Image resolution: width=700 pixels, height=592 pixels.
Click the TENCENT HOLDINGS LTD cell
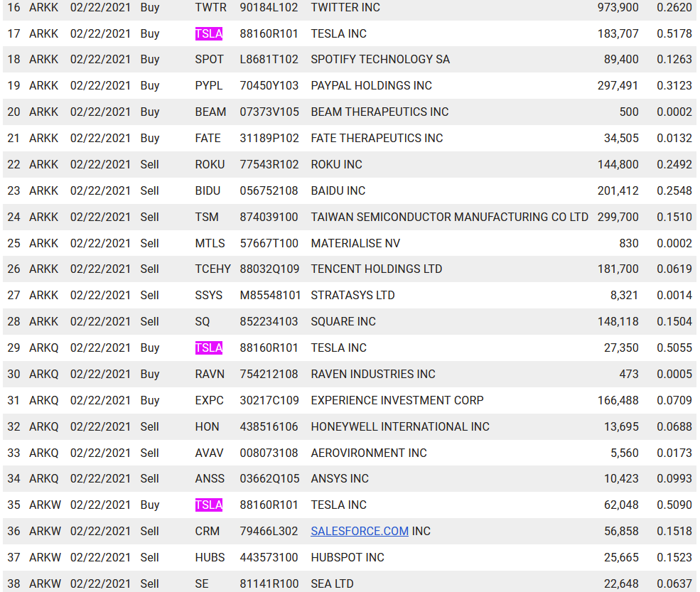(x=376, y=269)
